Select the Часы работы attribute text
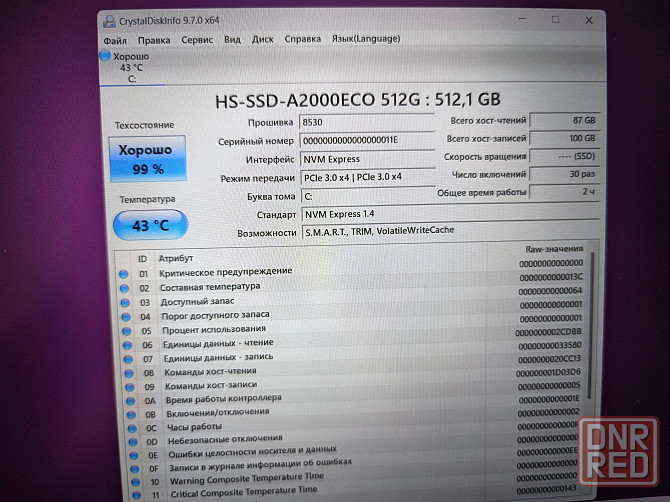Viewport: 670px width, 502px height. (194, 427)
